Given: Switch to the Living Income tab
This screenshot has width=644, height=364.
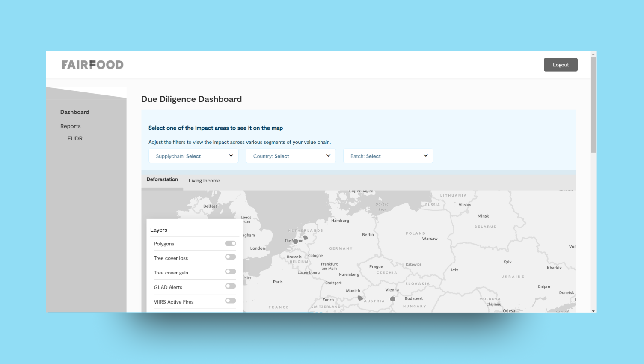Looking at the screenshot, I should (x=205, y=181).
